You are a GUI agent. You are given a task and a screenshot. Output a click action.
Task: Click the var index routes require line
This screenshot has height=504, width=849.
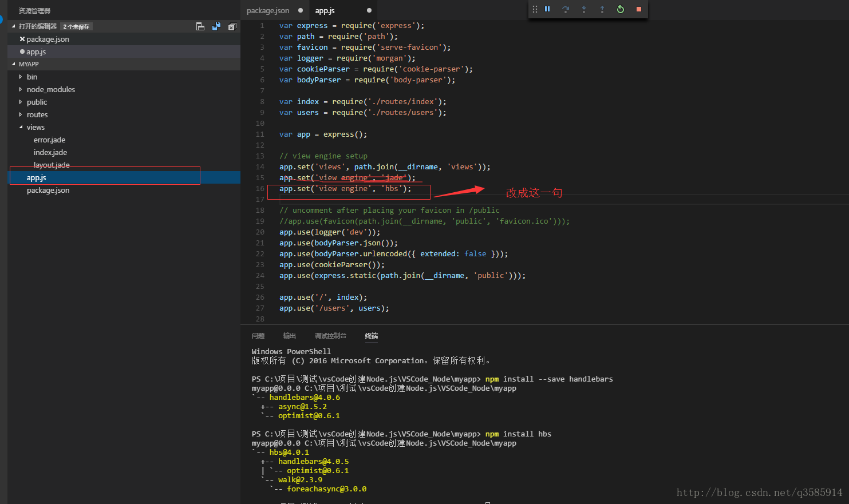[363, 101]
